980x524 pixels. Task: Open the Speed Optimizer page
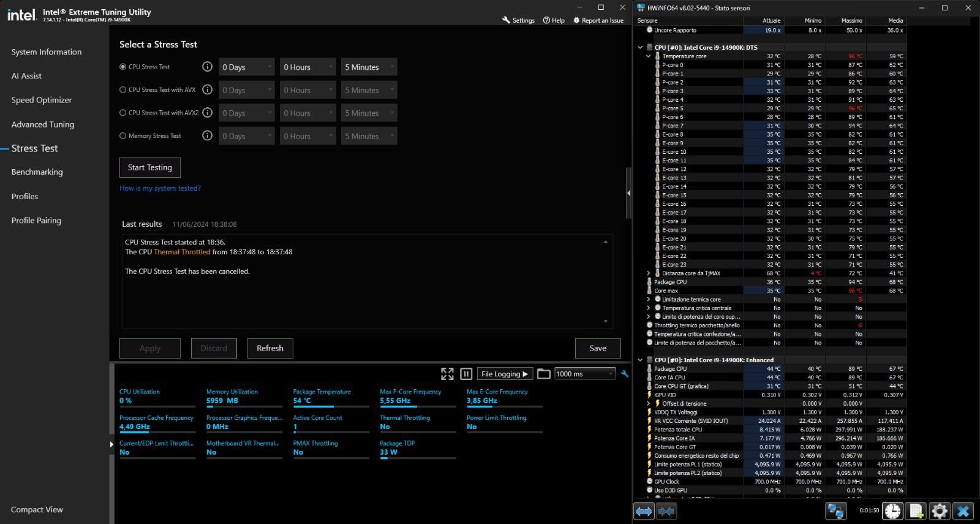[x=42, y=100]
